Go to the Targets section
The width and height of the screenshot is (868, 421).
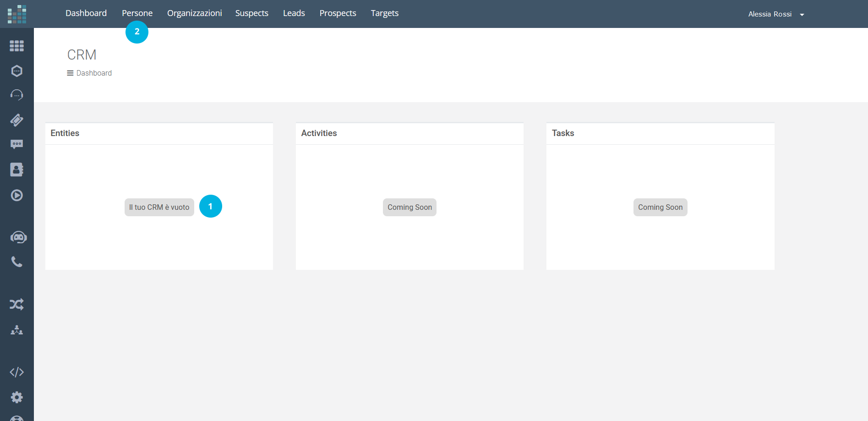[x=385, y=13]
